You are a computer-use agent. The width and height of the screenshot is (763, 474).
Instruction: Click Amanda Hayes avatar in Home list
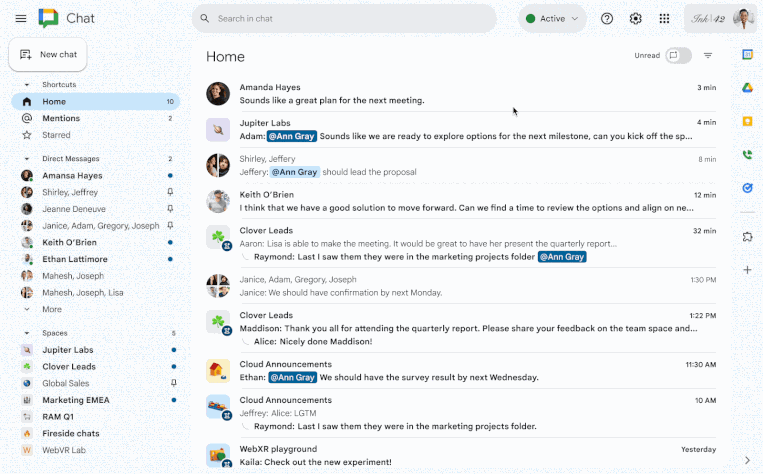218,94
